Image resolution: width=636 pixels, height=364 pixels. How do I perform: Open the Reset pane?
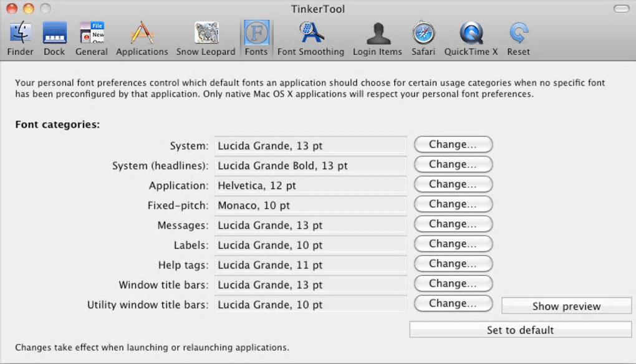pos(518,39)
